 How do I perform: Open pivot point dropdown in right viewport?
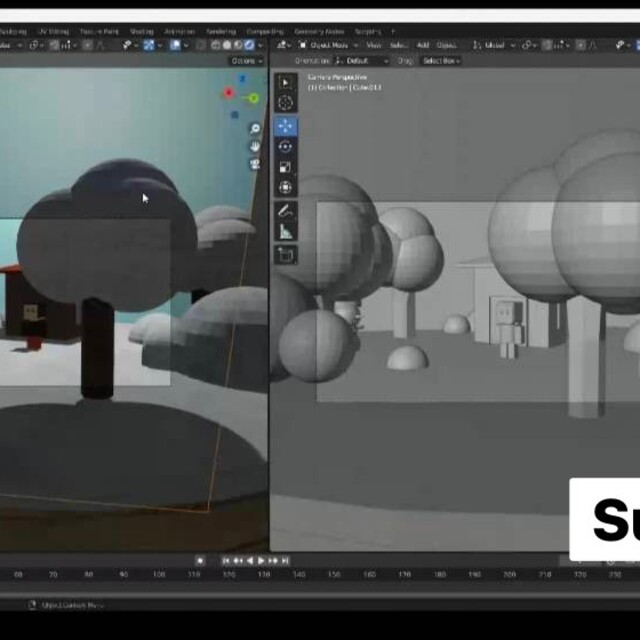[527, 45]
